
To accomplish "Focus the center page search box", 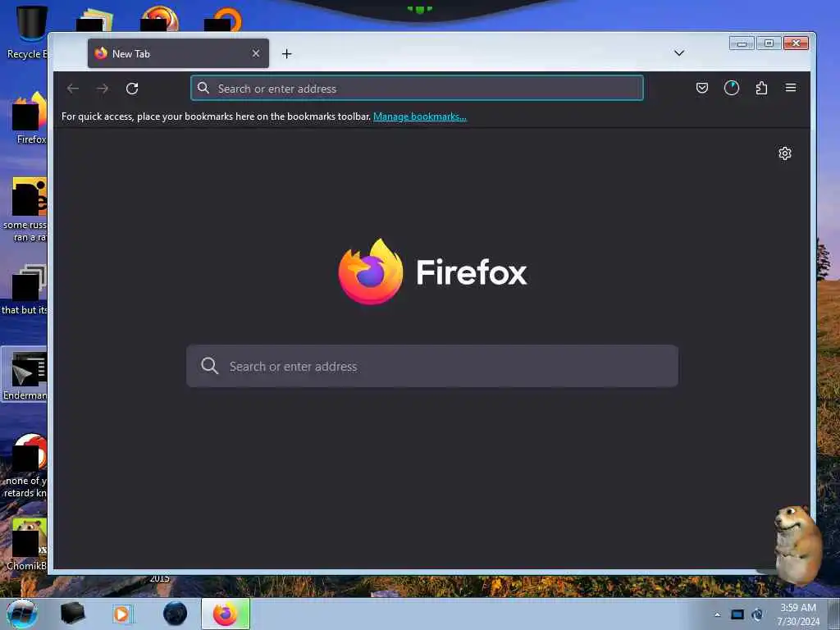I will (431, 366).
